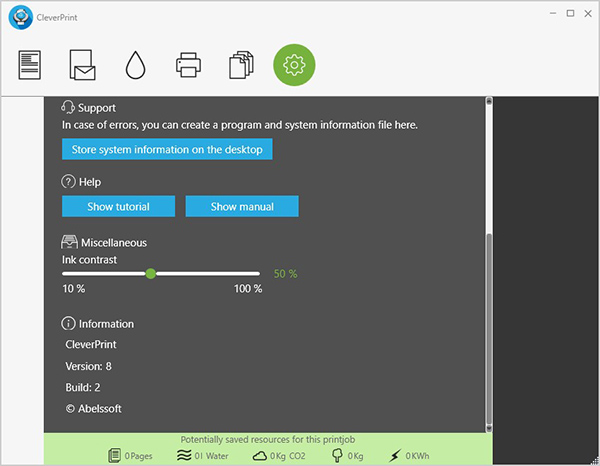Click the green settings gear icon

294,65
